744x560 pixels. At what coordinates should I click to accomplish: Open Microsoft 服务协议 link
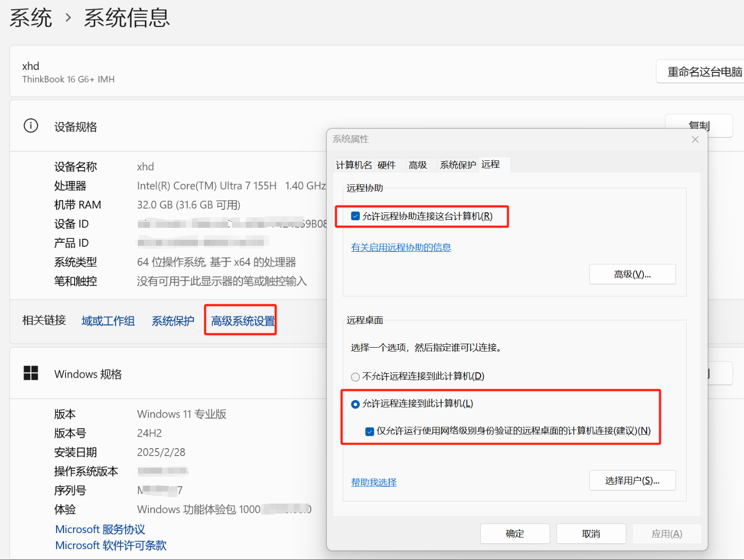point(100,529)
